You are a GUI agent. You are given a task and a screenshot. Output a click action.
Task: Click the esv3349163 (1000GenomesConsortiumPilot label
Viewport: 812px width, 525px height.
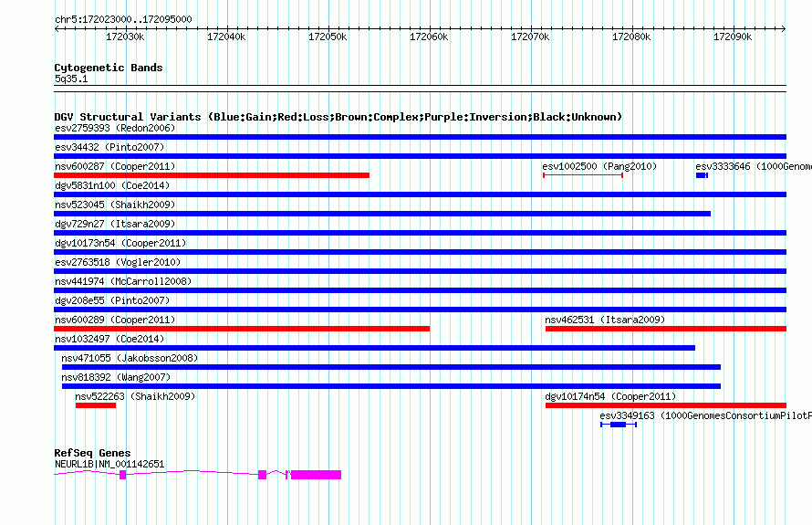[705, 415]
